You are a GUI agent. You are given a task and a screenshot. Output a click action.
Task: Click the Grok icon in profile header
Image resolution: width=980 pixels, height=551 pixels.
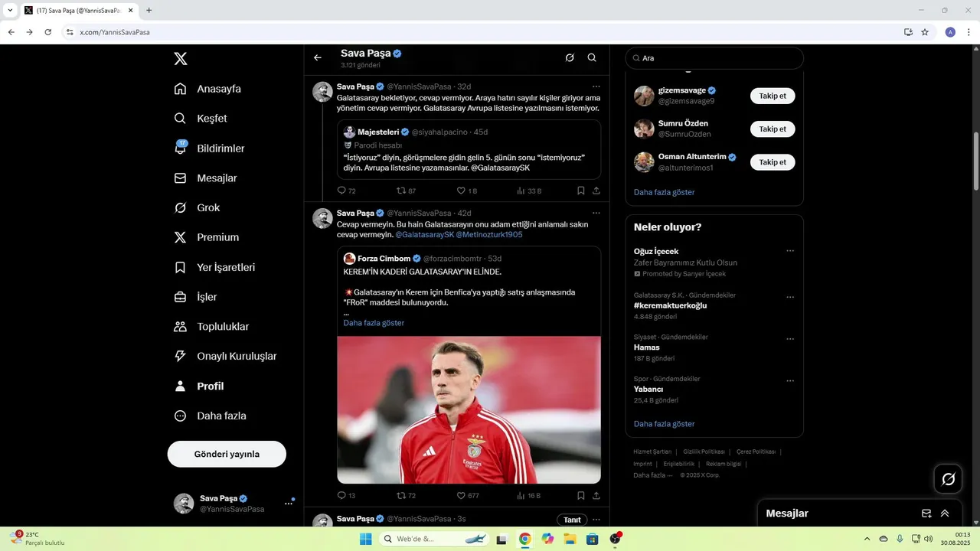[570, 57]
